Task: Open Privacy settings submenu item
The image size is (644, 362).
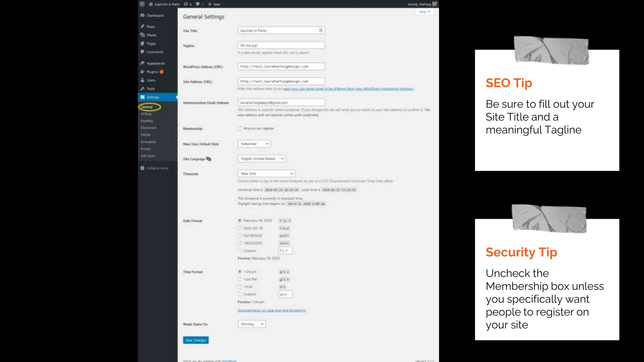Action: point(146,149)
